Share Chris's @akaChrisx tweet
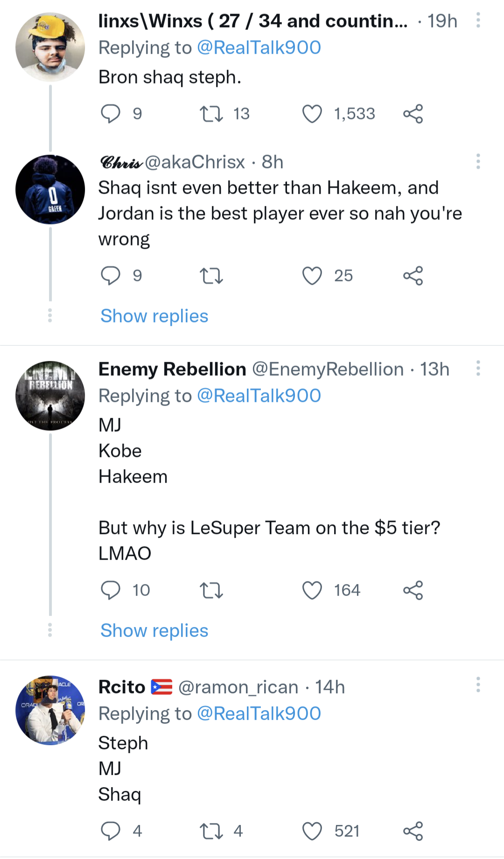The height and width of the screenshot is (859, 504). click(x=413, y=276)
